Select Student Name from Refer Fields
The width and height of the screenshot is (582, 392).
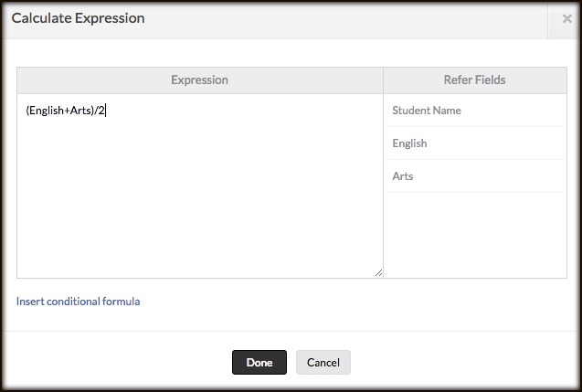tap(427, 111)
